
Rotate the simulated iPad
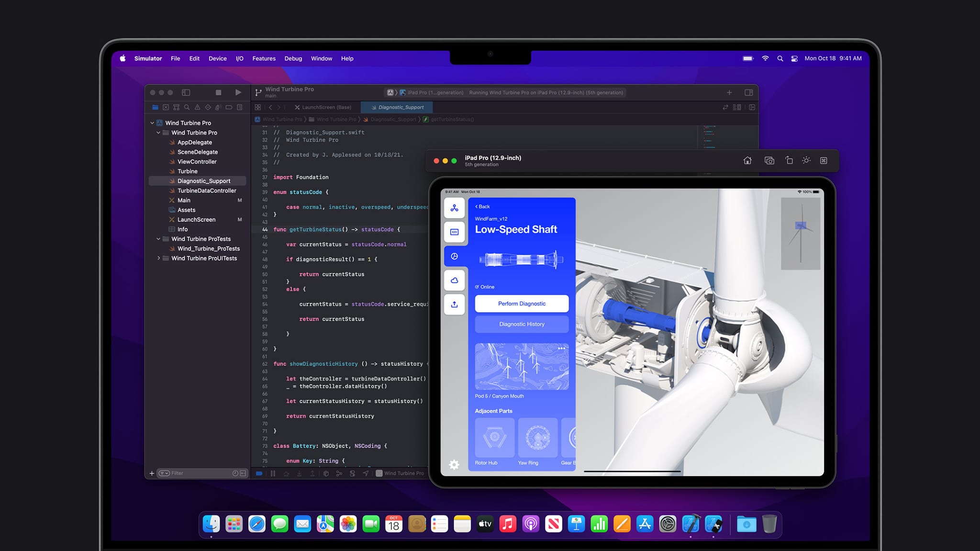coord(788,160)
